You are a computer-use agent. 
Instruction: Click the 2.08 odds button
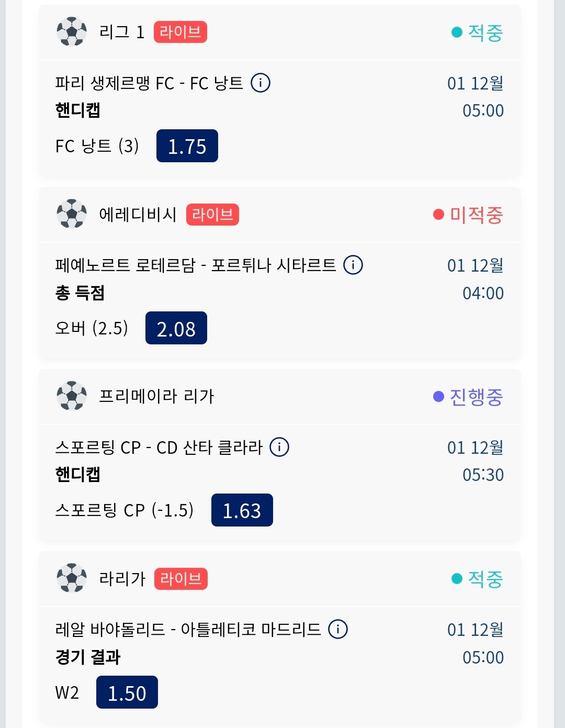coord(176,328)
